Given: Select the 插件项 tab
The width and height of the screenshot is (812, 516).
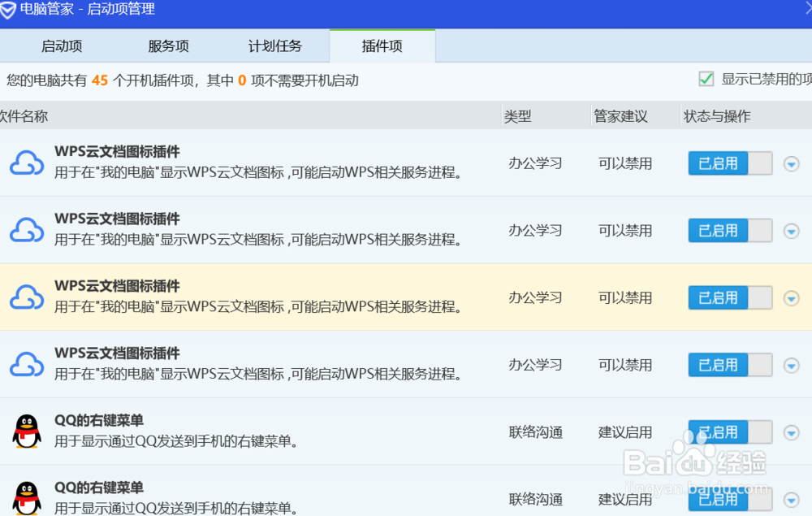Looking at the screenshot, I should (382, 46).
